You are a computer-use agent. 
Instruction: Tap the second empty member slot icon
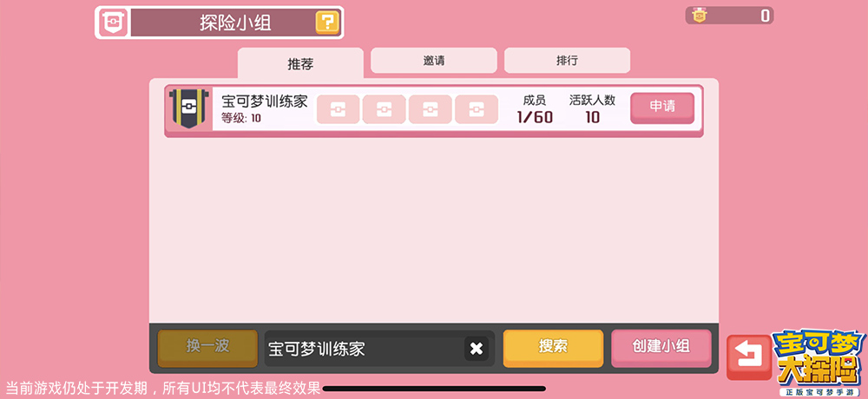(x=384, y=109)
